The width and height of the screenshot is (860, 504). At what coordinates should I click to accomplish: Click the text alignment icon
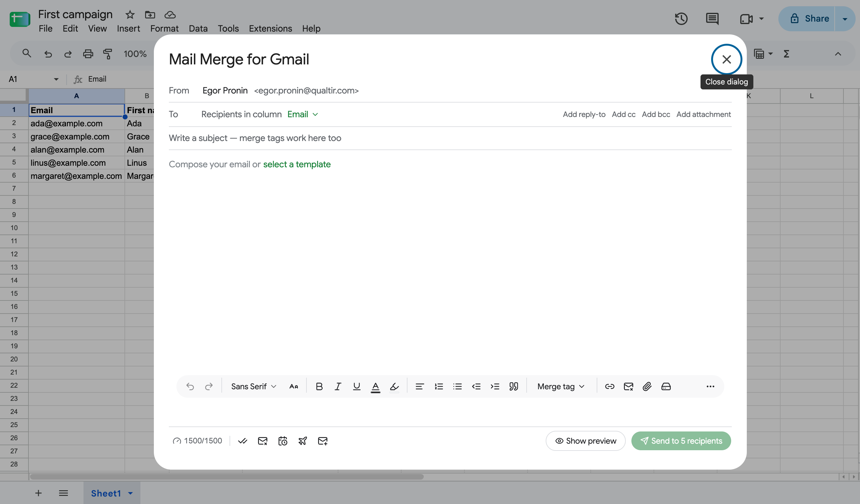pyautogui.click(x=420, y=386)
